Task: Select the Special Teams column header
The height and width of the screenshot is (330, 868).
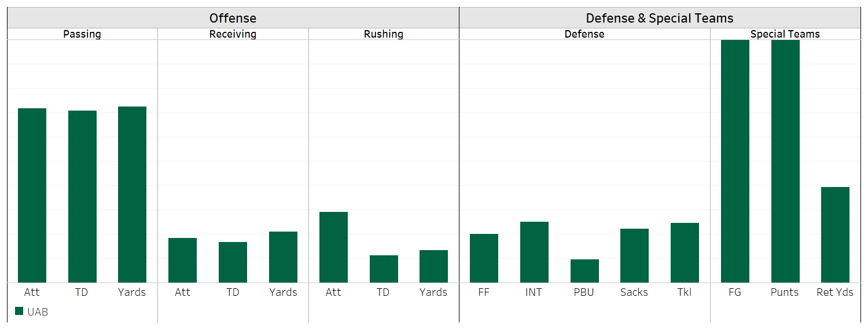Action: click(785, 34)
